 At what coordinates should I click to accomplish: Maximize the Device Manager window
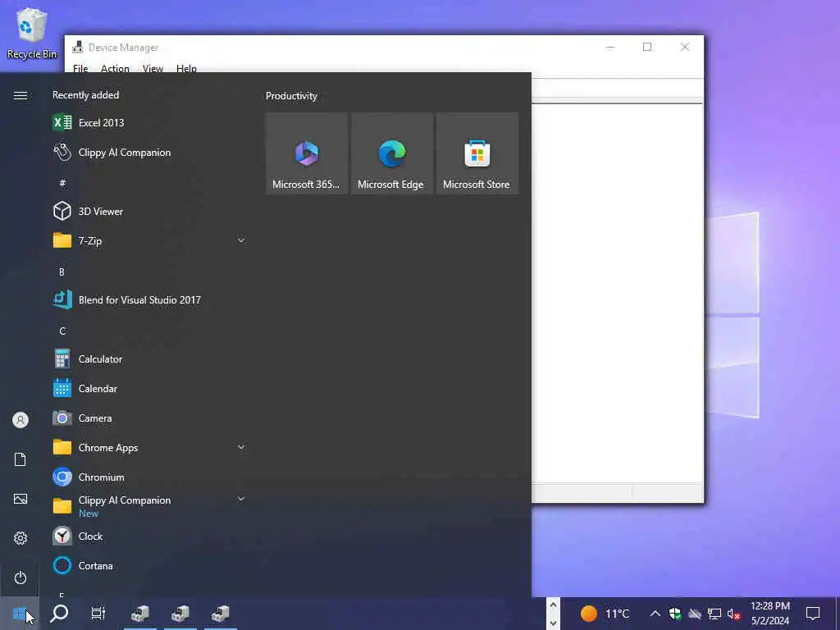tap(647, 47)
